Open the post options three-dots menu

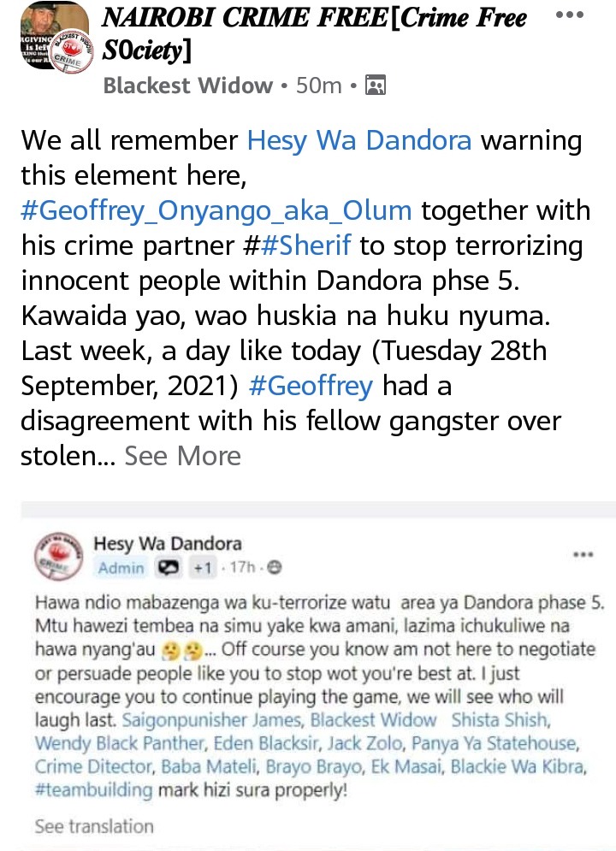570,15
